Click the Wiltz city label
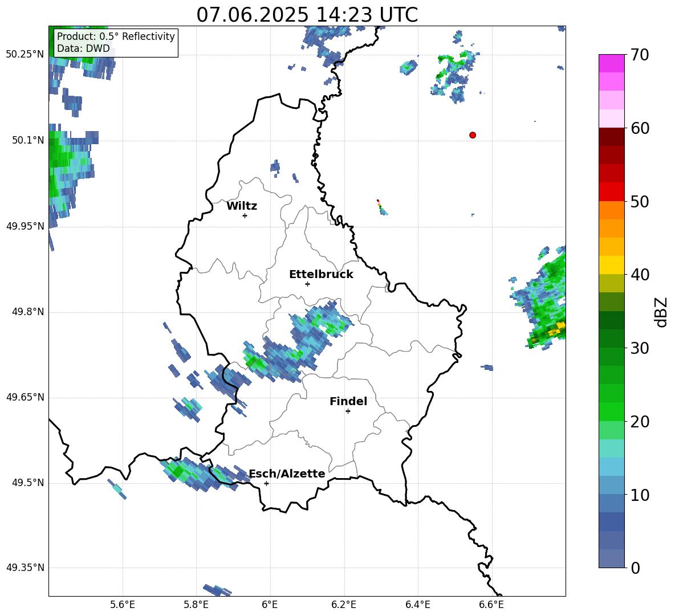The image size is (675, 616). pos(242,206)
